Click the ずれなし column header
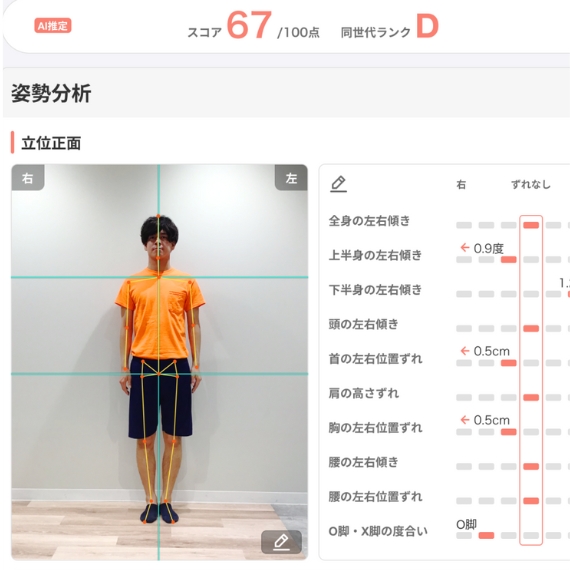570x570 pixels. click(531, 185)
